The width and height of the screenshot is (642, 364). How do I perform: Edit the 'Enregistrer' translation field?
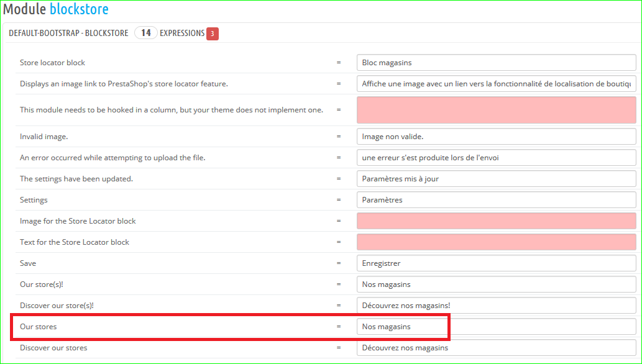(496, 263)
